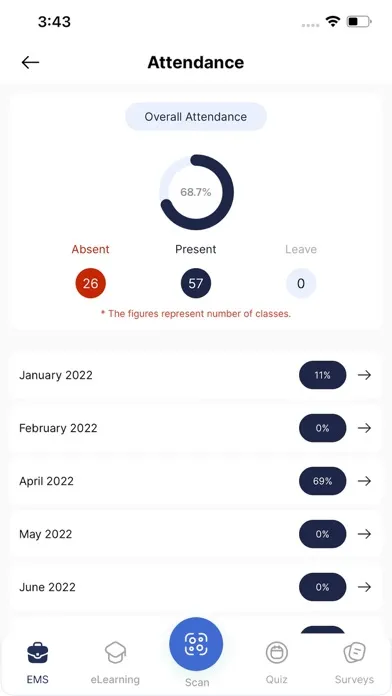392x696 pixels.
Task: Open the eLearning graduation cap icon
Action: tap(115, 653)
